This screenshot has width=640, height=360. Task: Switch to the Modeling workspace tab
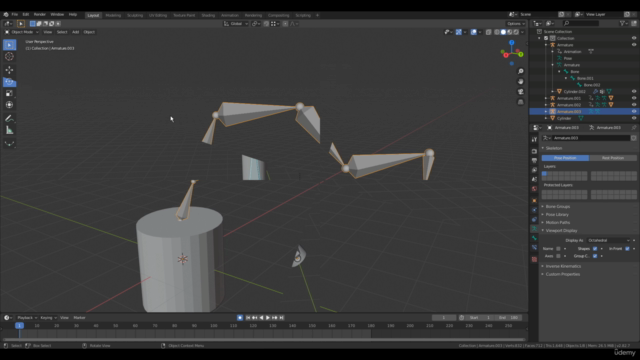[113, 15]
